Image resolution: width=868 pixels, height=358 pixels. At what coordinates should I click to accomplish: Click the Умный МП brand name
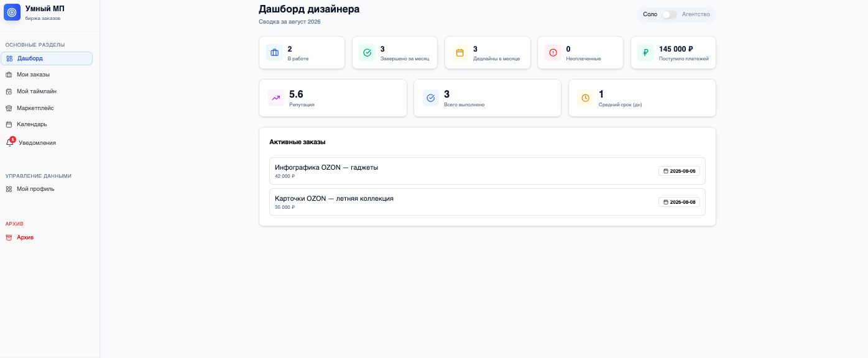[45, 9]
